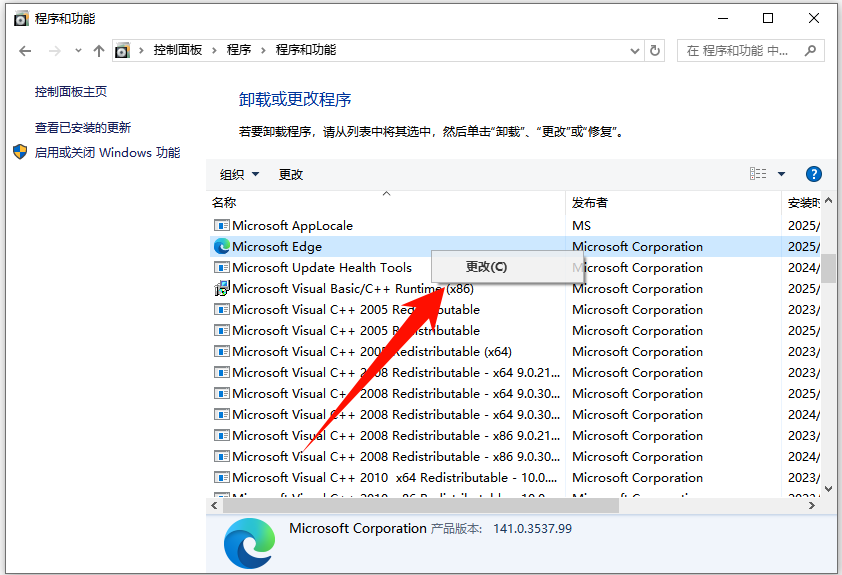Click the shield icon beside Windows 功能
Screen dimensions: 842x575
point(20,152)
